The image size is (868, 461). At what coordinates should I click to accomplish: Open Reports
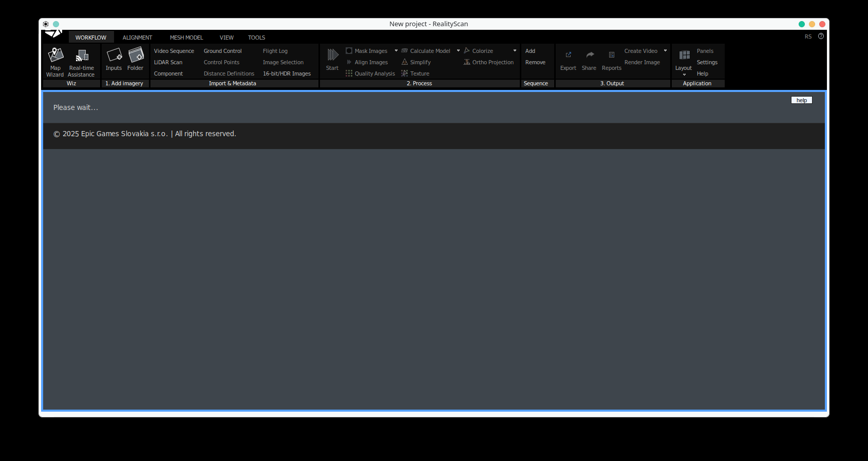[612, 60]
